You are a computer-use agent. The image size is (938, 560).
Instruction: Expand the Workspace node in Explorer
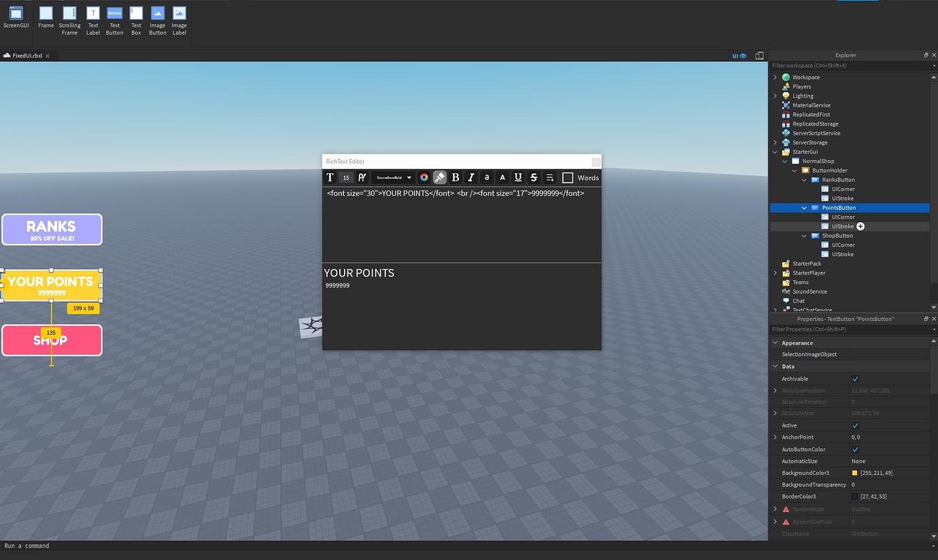click(x=776, y=77)
